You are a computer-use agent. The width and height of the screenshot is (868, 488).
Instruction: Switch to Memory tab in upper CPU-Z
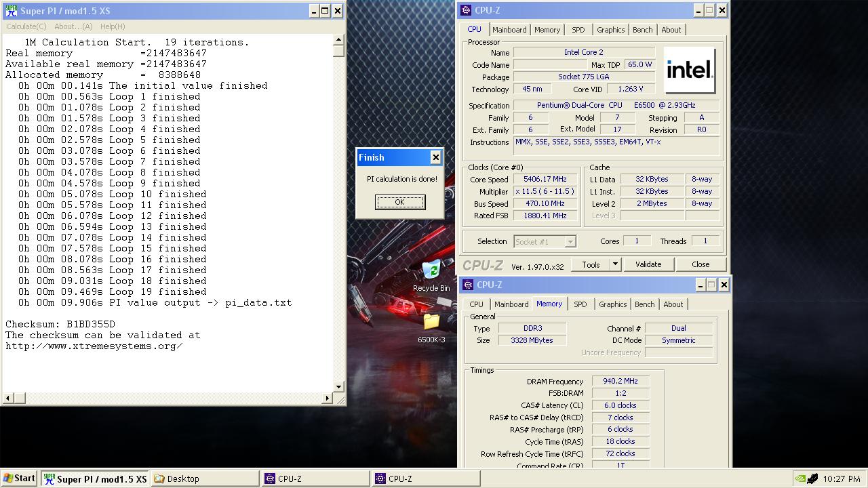point(547,30)
